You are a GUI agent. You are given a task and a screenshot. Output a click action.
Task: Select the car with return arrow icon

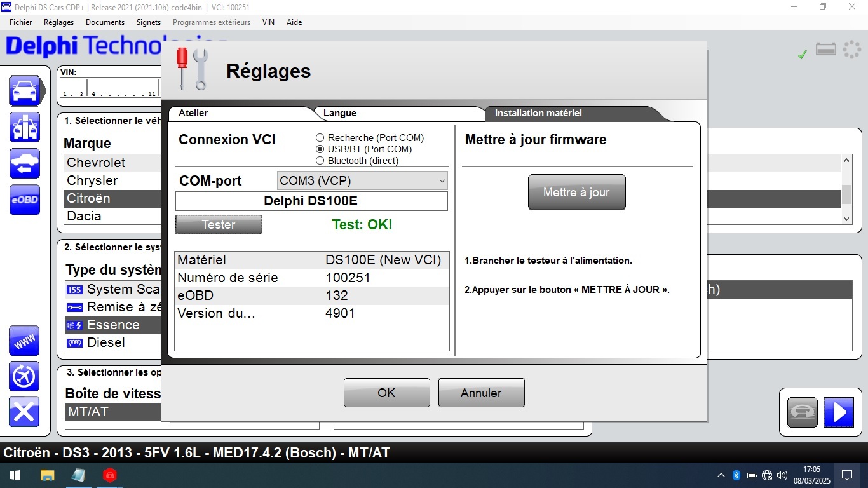pos(25,163)
